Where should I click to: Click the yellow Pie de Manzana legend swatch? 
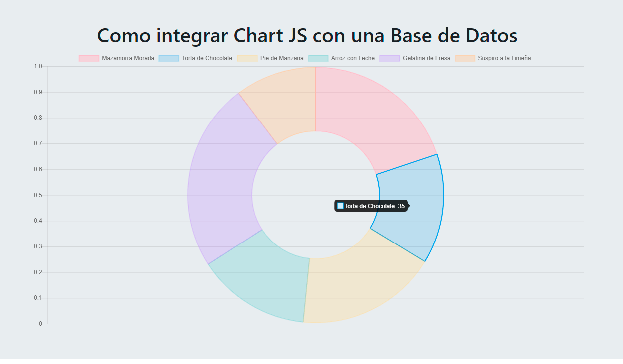click(247, 58)
